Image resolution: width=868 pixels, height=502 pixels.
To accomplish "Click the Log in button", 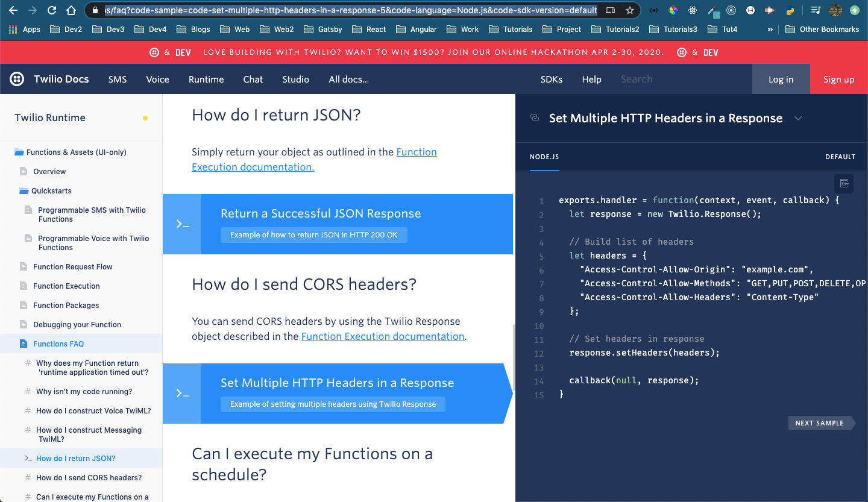I will click(x=781, y=79).
